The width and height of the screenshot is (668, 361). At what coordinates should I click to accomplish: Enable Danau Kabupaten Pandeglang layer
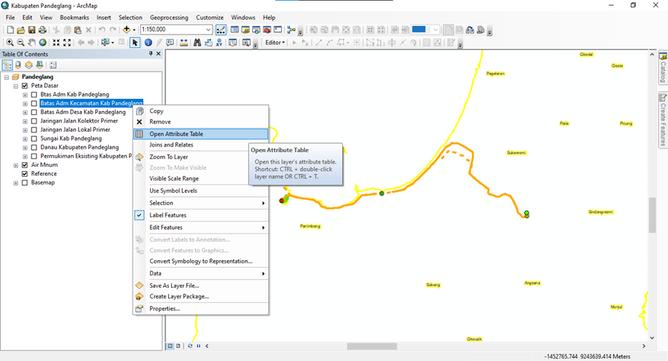[x=34, y=147]
